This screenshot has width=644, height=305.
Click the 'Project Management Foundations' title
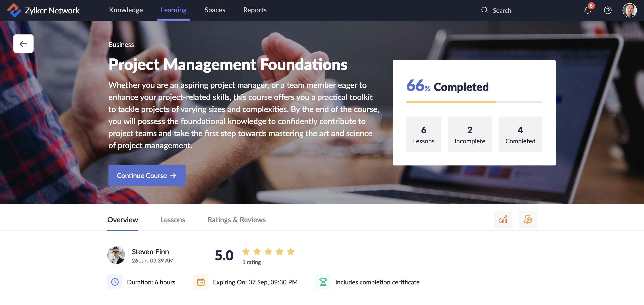(228, 64)
